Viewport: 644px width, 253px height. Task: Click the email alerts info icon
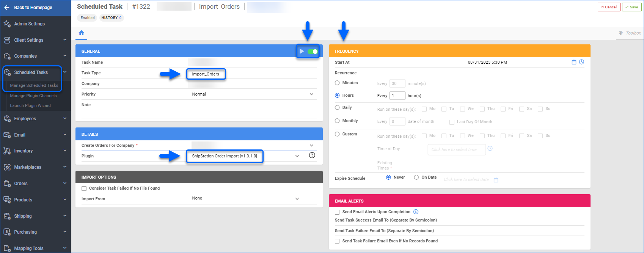tap(416, 212)
